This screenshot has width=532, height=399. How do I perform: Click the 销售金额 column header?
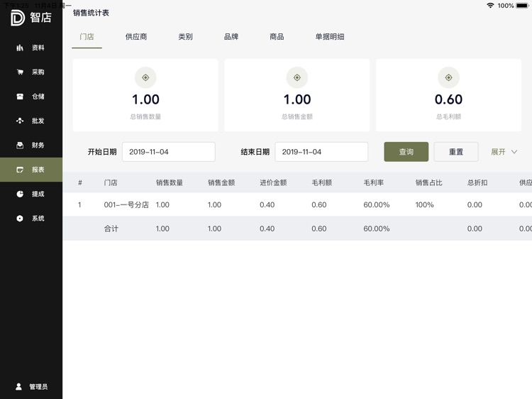221,182
